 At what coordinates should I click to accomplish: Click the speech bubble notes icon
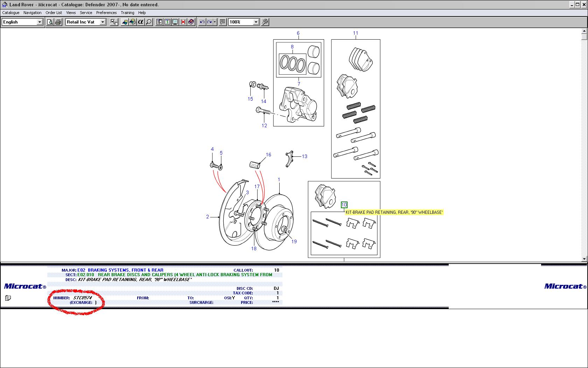(x=222, y=22)
